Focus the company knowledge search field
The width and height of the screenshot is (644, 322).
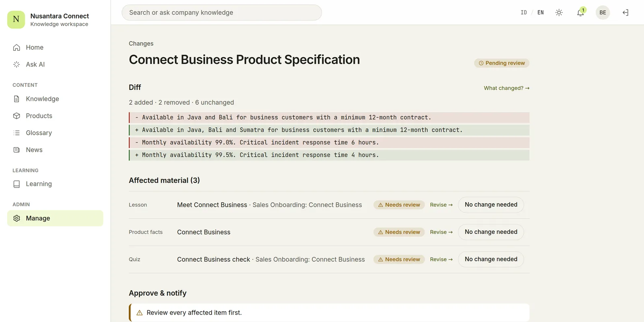pos(222,12)
